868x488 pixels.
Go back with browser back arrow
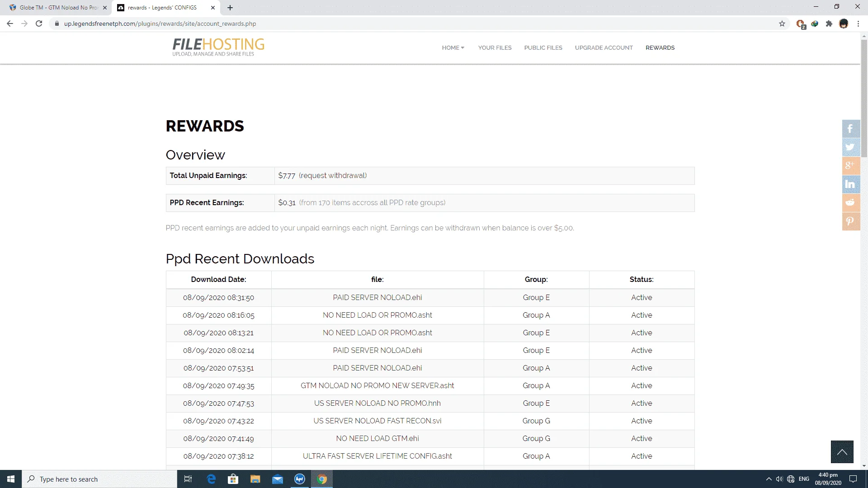pyautogui.click(x=10, y=23)
